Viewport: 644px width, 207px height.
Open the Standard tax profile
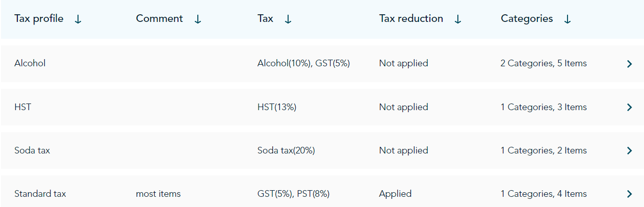click(x=40, y=194)
